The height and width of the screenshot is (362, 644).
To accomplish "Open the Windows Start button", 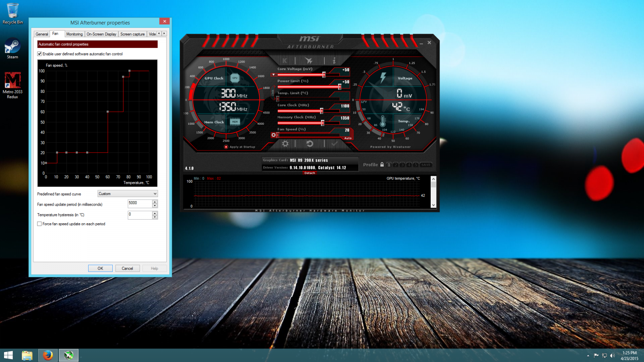I will coord(8,355).
